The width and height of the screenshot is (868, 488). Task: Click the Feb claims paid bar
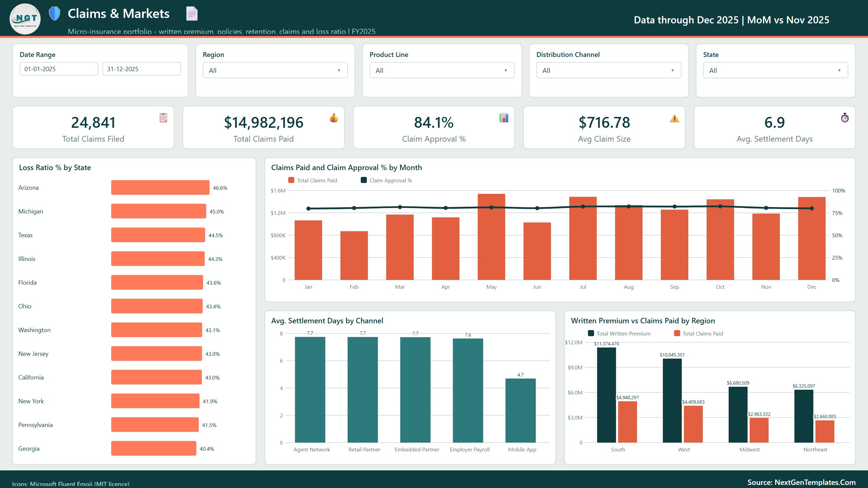coord(354,256)
